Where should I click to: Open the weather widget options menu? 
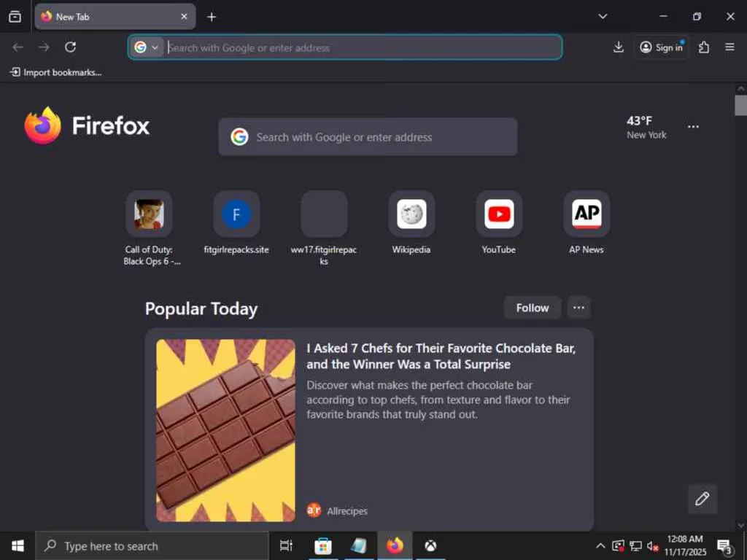tap(693, 127)
